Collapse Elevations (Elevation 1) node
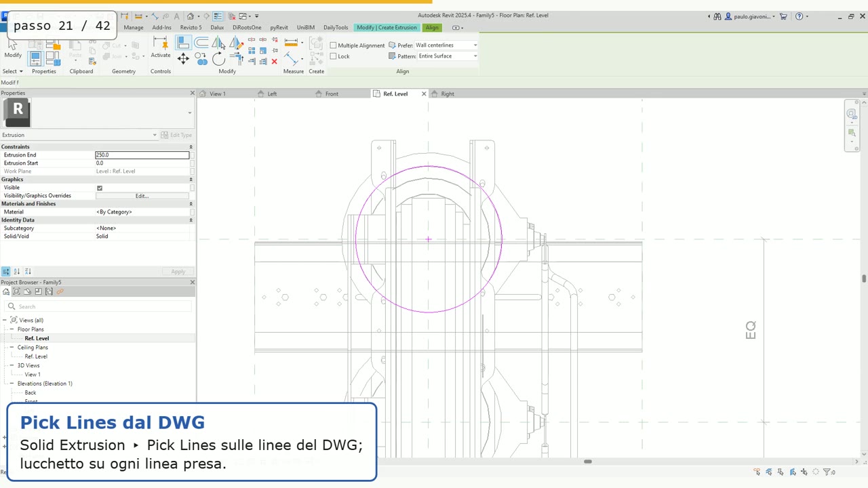 [x=12, y=384]
